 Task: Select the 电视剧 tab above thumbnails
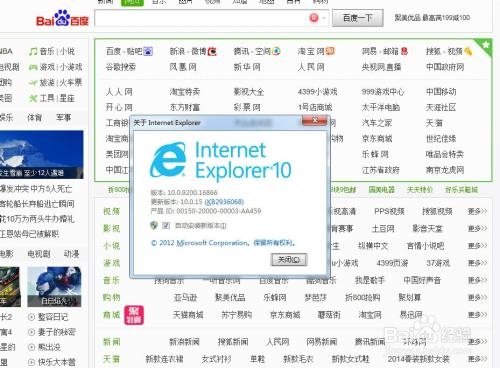pyautogui.click(x=39, y=254)
